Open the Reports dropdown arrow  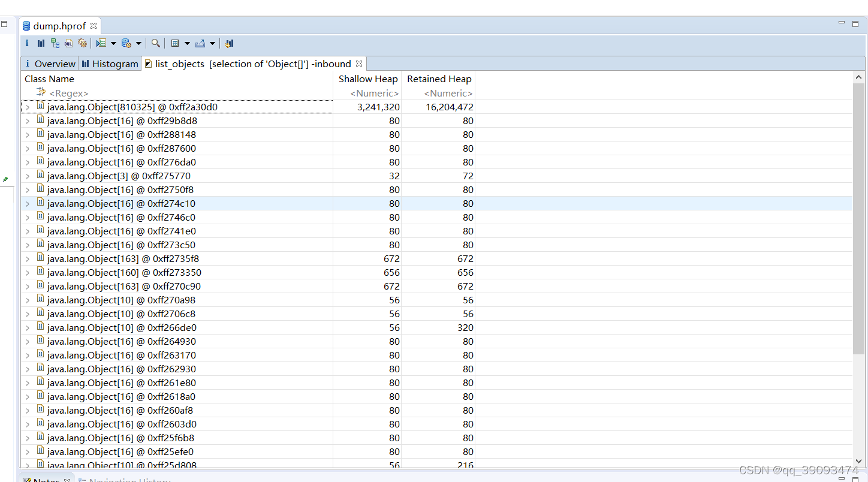click(113, 44)
